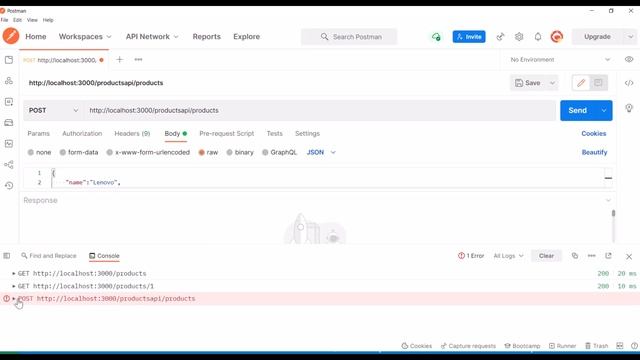Close the console panel

[629, 256]
